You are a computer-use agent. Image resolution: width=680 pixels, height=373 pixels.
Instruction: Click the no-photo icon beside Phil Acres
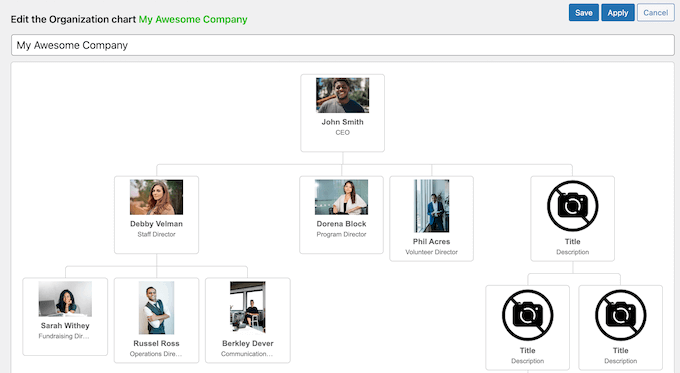pyautogui.click(x=572, y=206)
